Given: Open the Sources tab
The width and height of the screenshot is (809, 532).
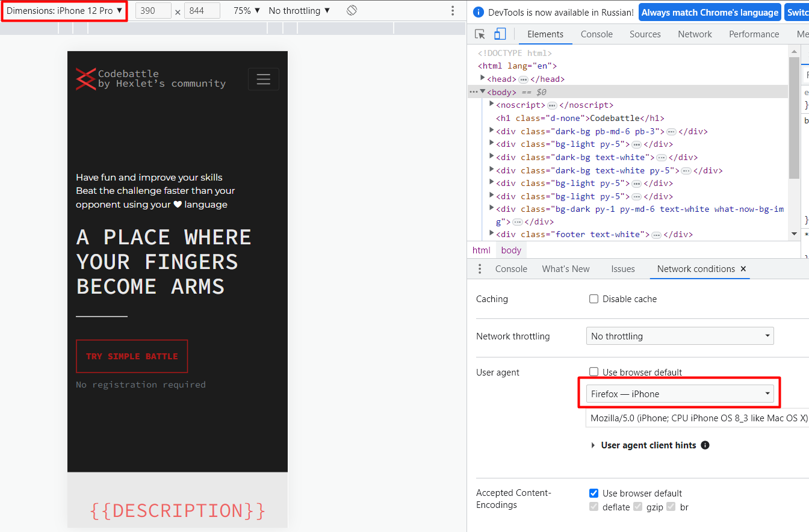Looking at the screenshot, I should (645, 34).
